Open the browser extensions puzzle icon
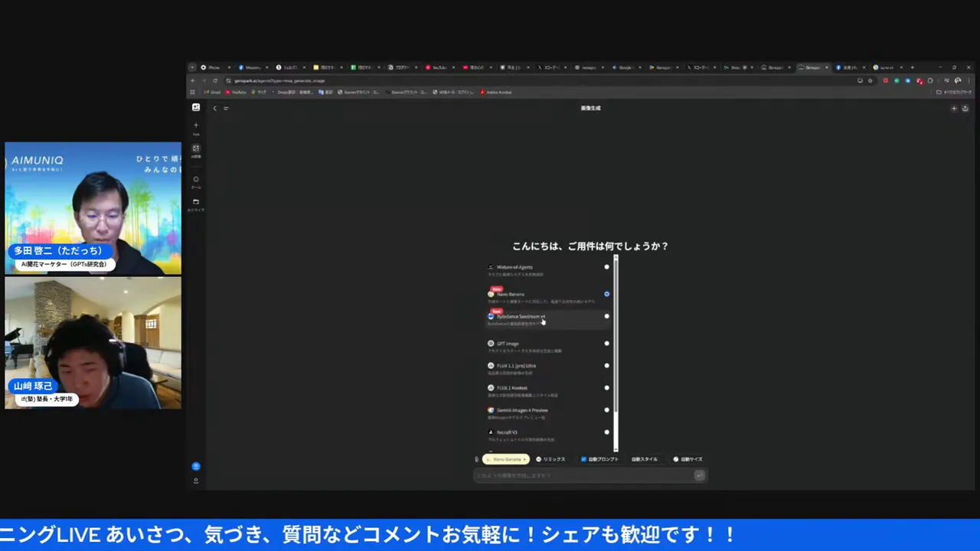The height and width of the screenshot is (551, 980). pos(930,80)
